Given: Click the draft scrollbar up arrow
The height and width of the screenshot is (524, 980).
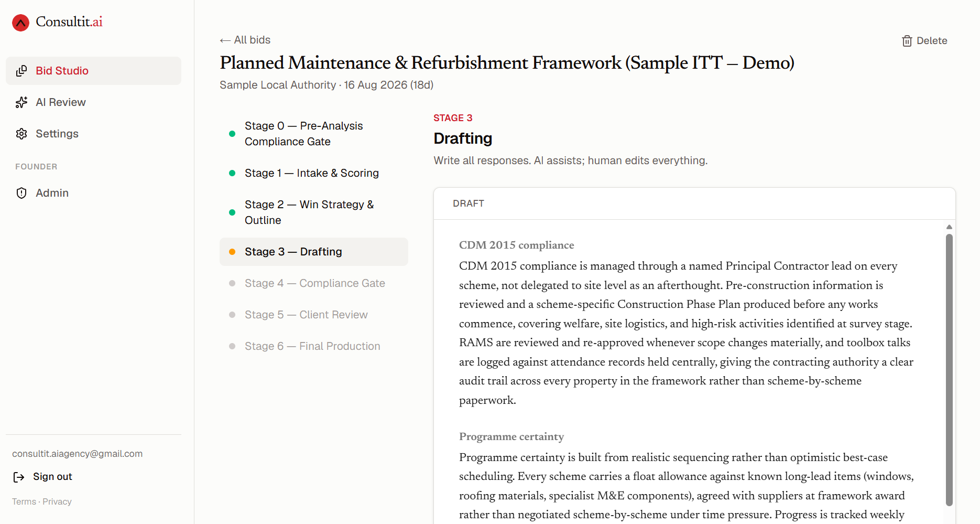Looking at the screenshot, I should (x=949, y=227).
